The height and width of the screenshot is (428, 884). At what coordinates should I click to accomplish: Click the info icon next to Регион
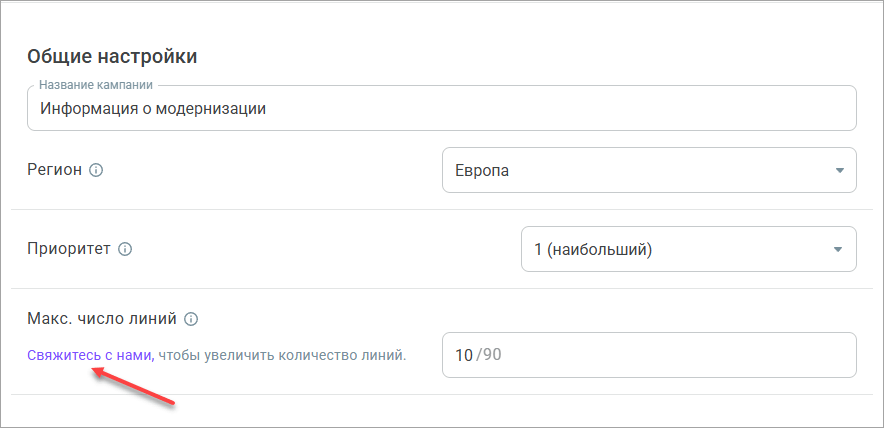point(96,170)
